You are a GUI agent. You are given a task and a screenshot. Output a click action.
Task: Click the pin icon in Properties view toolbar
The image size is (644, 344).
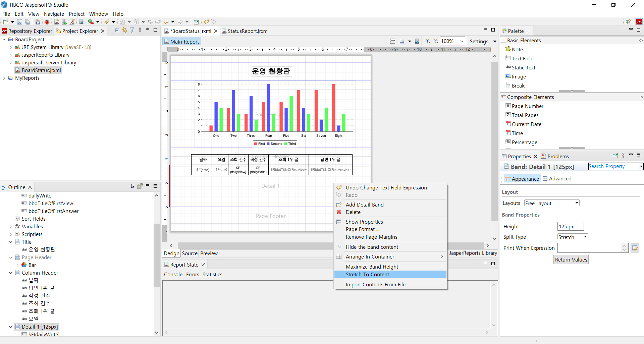click(615, 156)
